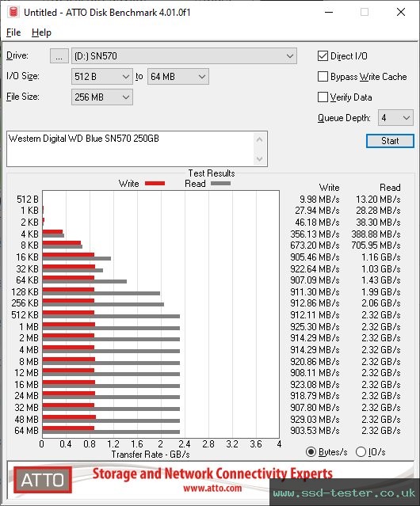This screenshot has height=506, width=420.
Task: Click the 512 KB row label
Action: [x=25, y=315]
